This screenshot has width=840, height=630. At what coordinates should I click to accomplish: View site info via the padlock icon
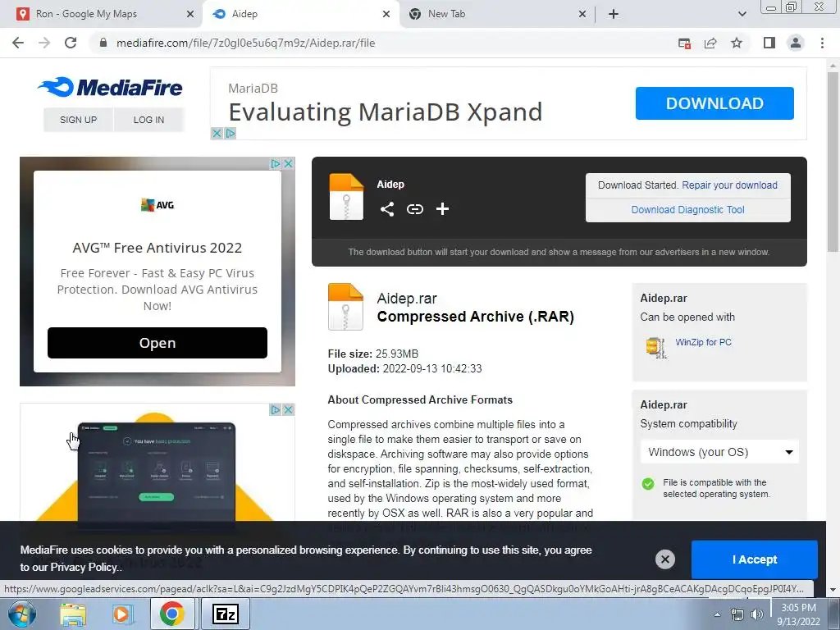[103, 43]
